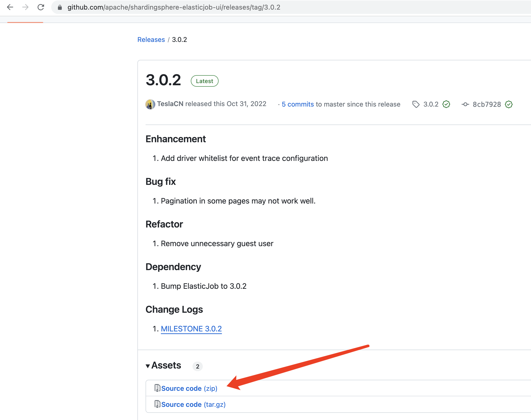531x420 pixels.
Task: Download Source code (zip)
Action: click(189, 388)
